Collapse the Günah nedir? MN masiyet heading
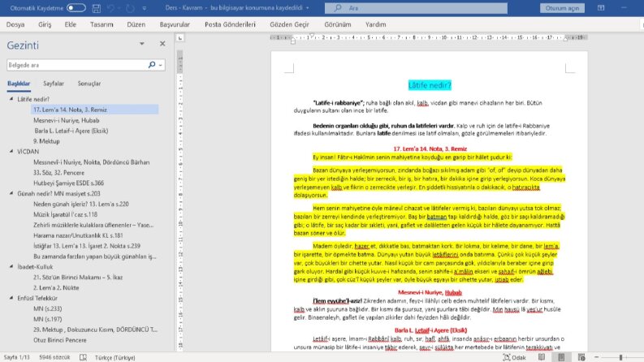The image size is (644, 362). click(x=11, y=193)
